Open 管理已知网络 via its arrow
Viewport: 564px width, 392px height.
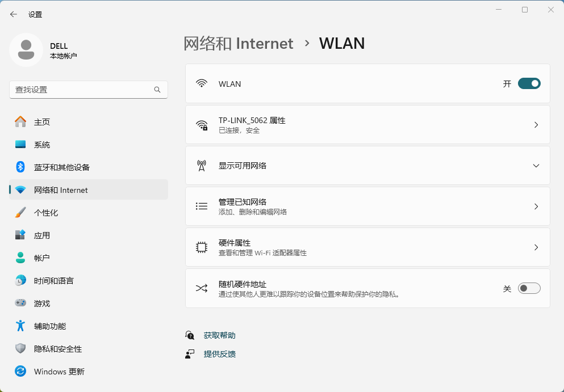pos(536,206)
